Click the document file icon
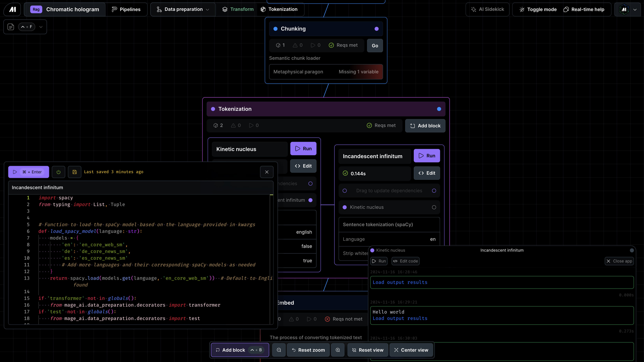This screenshot has height=362, width=644. [11, 27]
